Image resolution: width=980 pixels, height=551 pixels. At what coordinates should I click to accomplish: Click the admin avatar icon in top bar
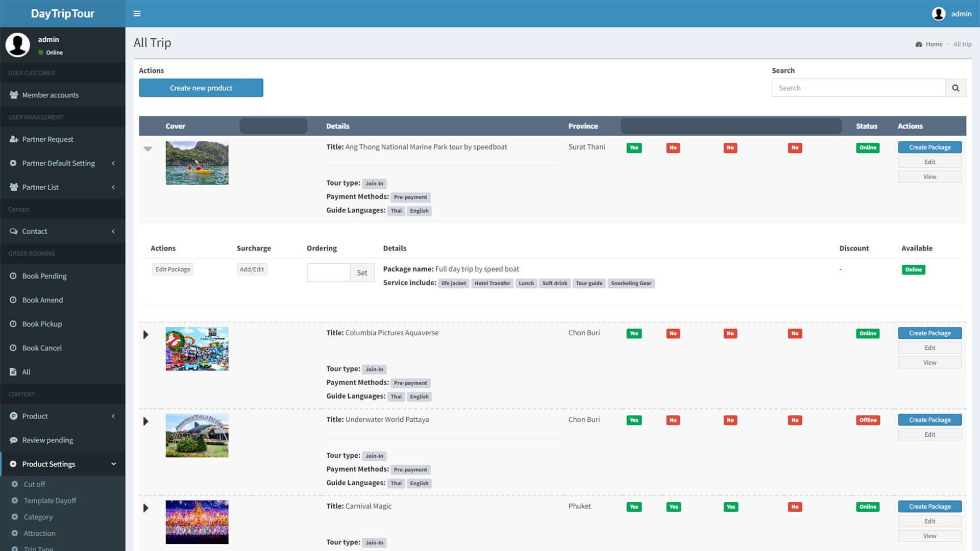(938, 14)
